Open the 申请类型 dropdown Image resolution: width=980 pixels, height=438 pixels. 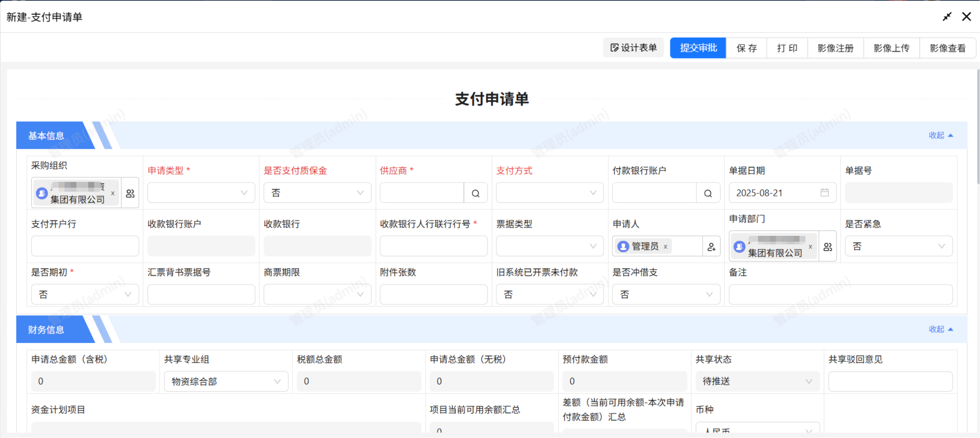click(x=201, y=193)
